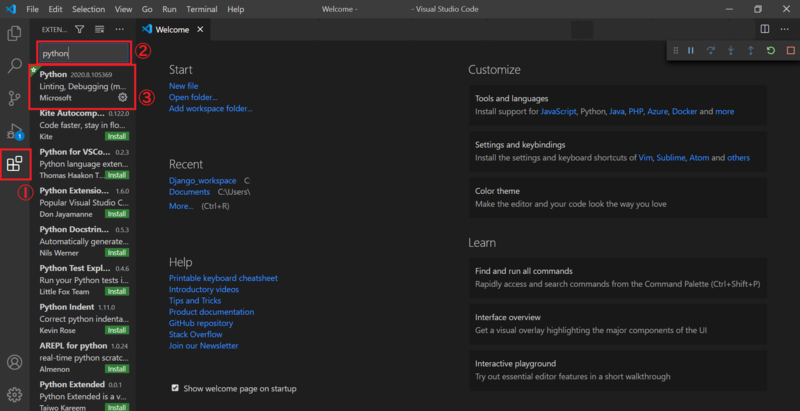Install Python Test Explorer extension
Image resolution: width=800 pixels, height=411 pixels.
coord(117,292)
